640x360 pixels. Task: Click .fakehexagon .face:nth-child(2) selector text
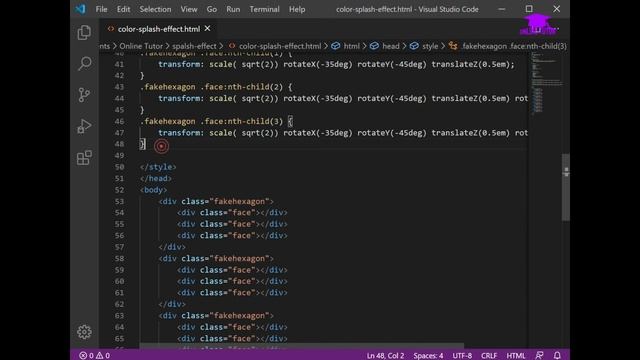coord(211,87)
